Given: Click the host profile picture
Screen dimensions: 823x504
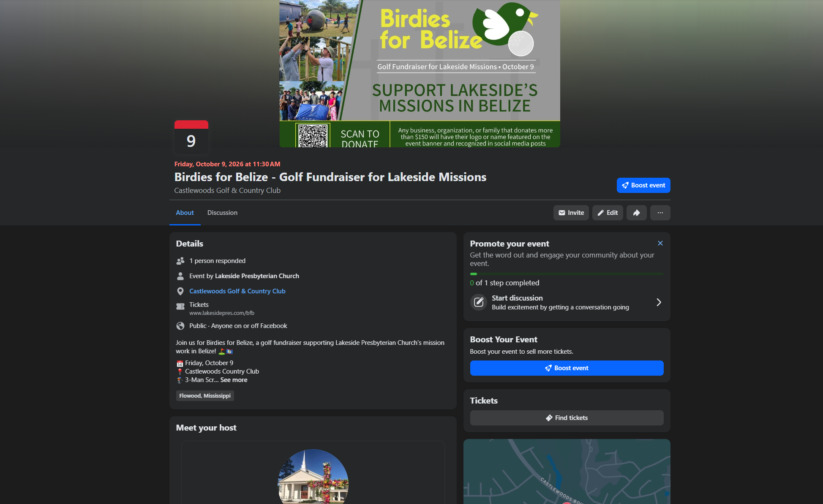Looking at the screenshot, I should [x=313, y=477].
